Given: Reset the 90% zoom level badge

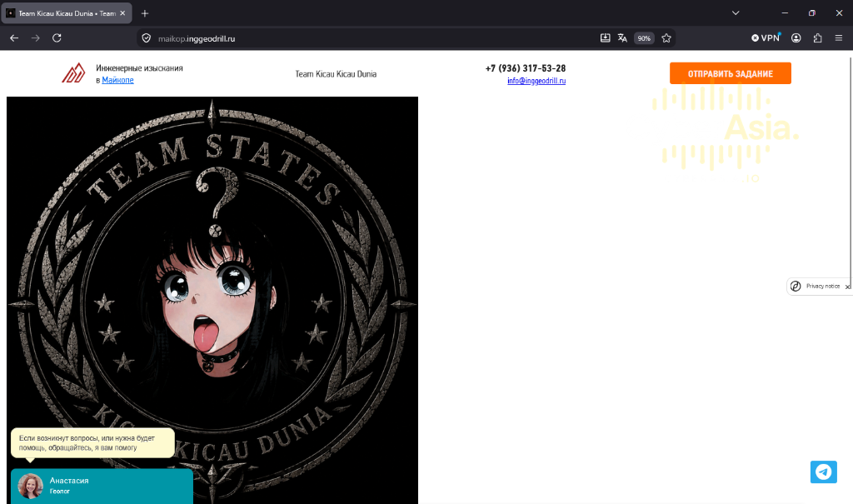Looking at the screenshot, I should (x=644, y=38).
